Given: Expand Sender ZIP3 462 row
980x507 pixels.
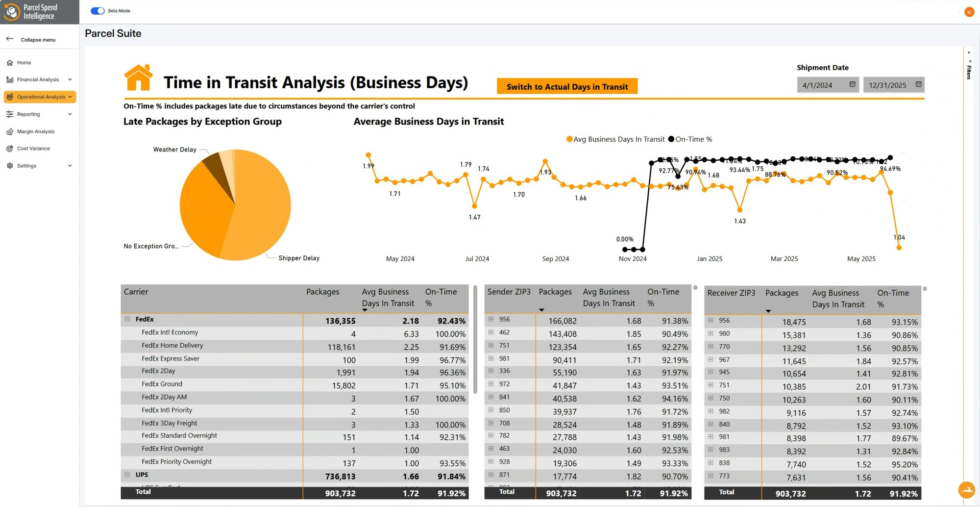Looking at the screenshot, I should (490, 332).
